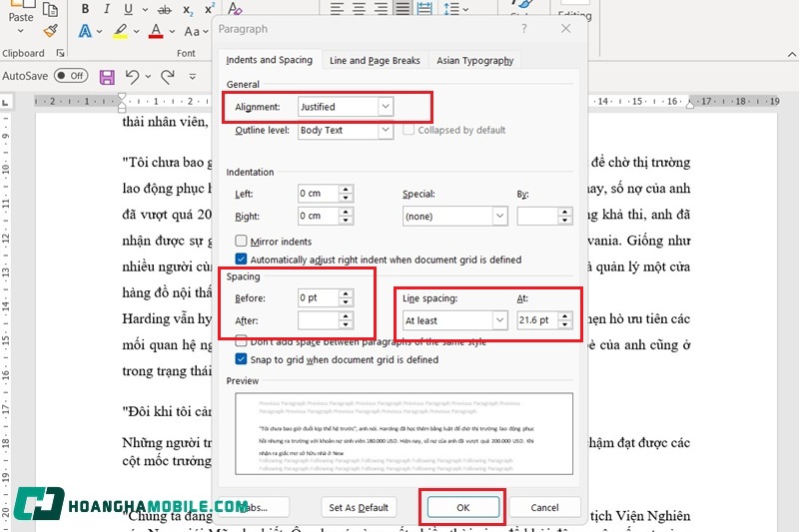Click the Spacing After input field

pyautogui.click(x=318, y=320)
